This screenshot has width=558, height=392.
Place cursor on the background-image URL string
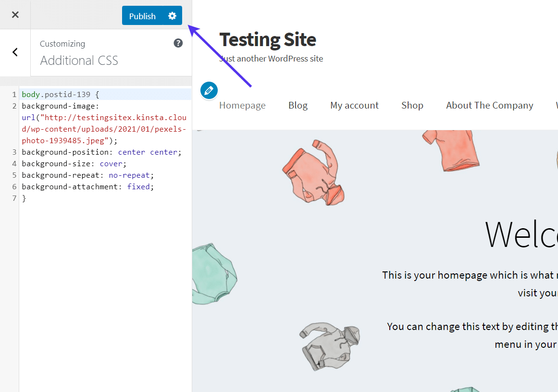coord(103,129)
